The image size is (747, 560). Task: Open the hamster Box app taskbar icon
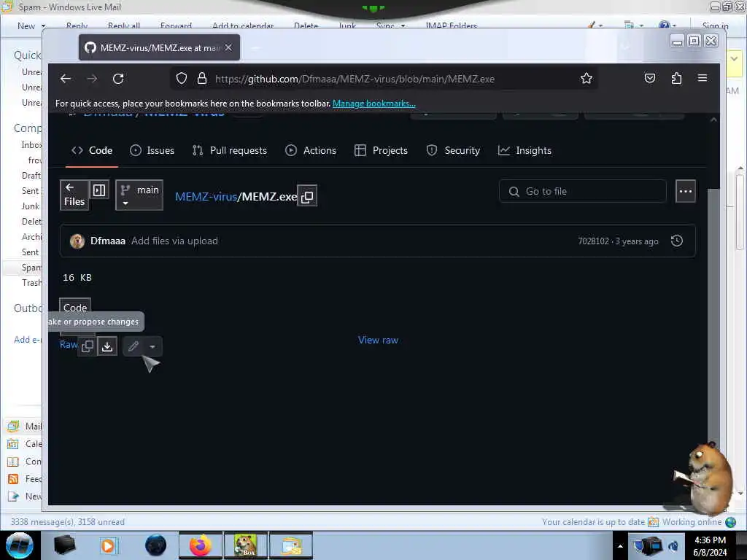pos(245,545)
